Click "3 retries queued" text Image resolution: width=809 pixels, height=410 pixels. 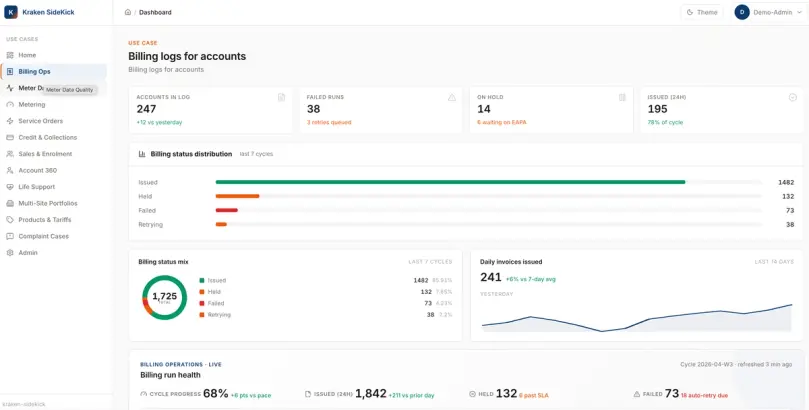[x=329, y=123]
